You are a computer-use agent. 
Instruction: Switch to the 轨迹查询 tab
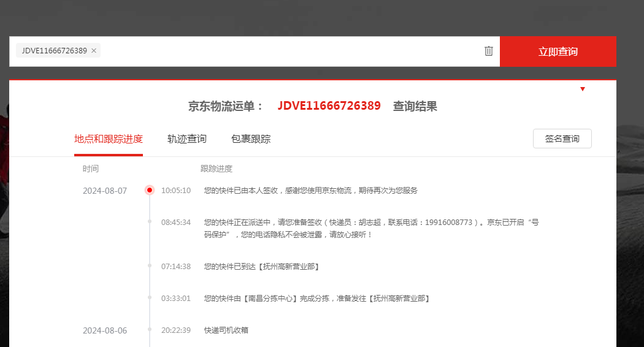point(187,139)
